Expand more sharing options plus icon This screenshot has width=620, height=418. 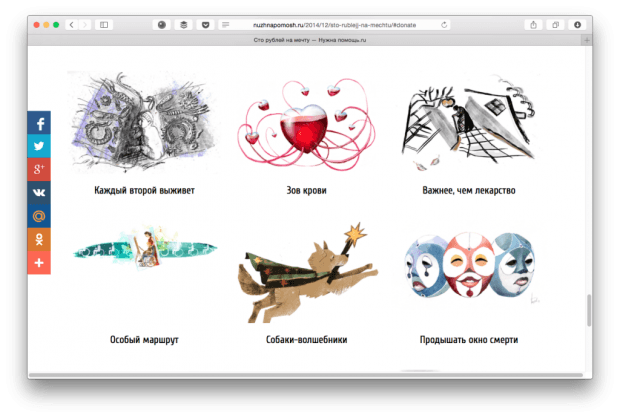[x=39, y=263]
